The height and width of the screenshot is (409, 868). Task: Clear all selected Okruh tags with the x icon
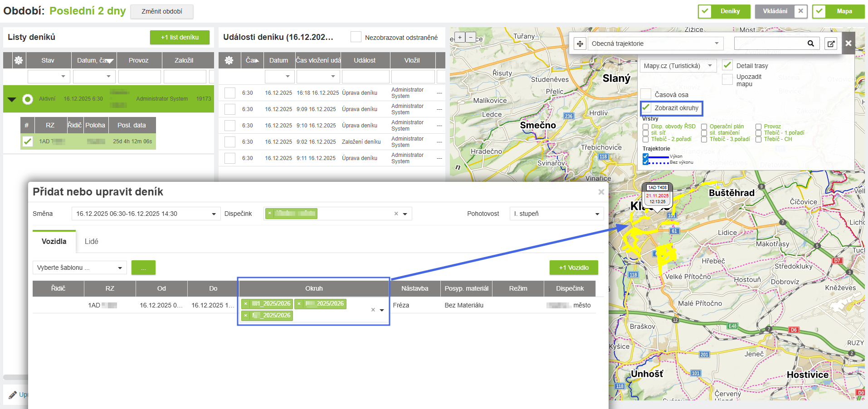tap(373, 310)
